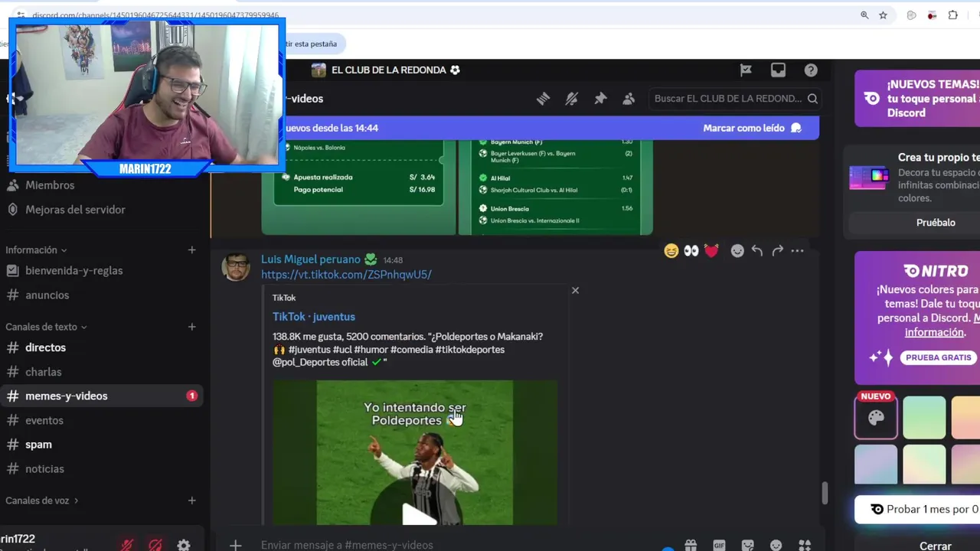The image size is (980, 551).
Task: Open Chrome extensions puzzle icon
Action: pyautogui.click(x=952, y=15)
